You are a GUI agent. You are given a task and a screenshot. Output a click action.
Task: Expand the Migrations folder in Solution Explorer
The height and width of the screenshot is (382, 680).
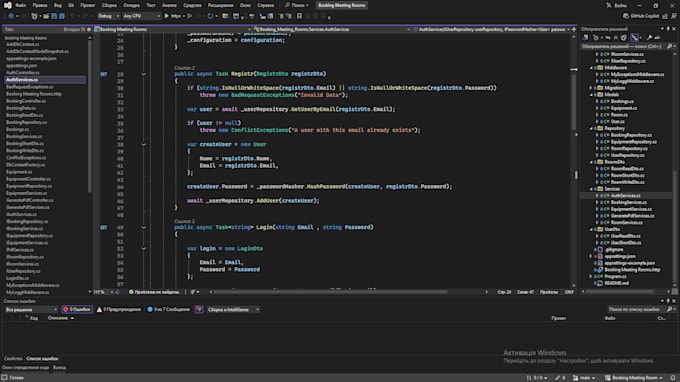click(591, 88)
